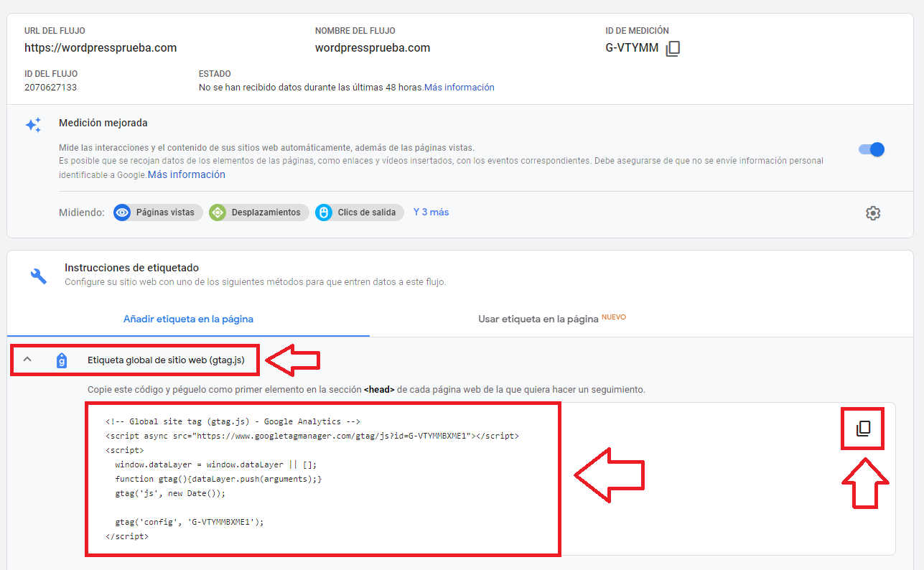The width and height of the screenshot is (924, 570).
Task: Turn off enhanced measurement toggle
Action: [x=872, y=149]
